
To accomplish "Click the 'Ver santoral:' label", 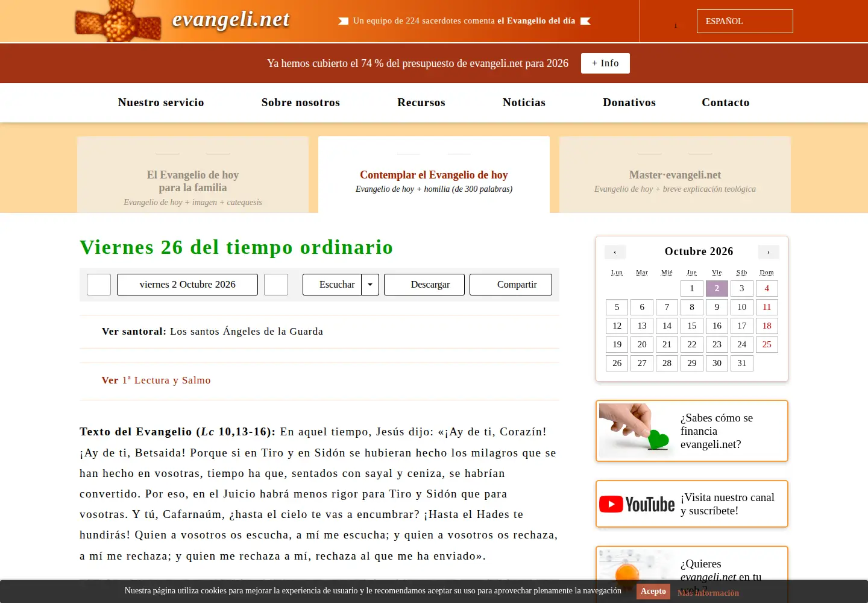I will tap(134, 332).
